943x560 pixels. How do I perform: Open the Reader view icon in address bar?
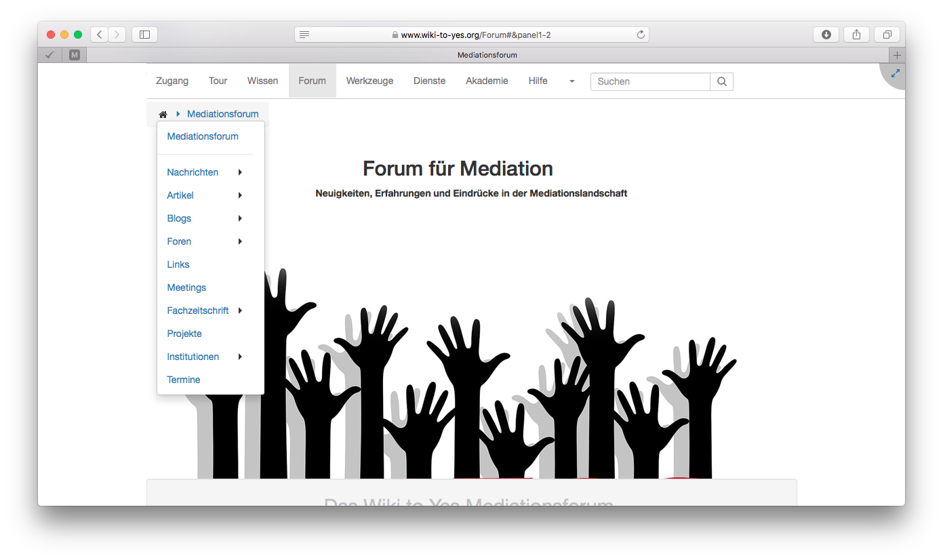point(304,35)
